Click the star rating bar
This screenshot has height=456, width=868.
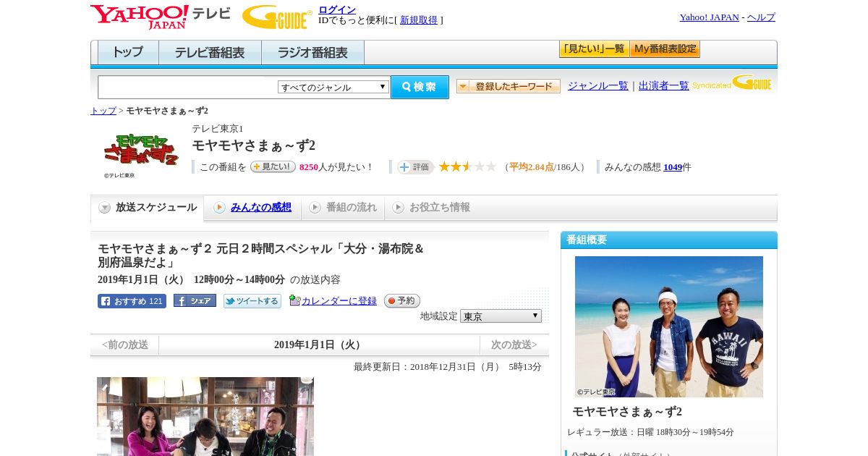pos(467,166)
